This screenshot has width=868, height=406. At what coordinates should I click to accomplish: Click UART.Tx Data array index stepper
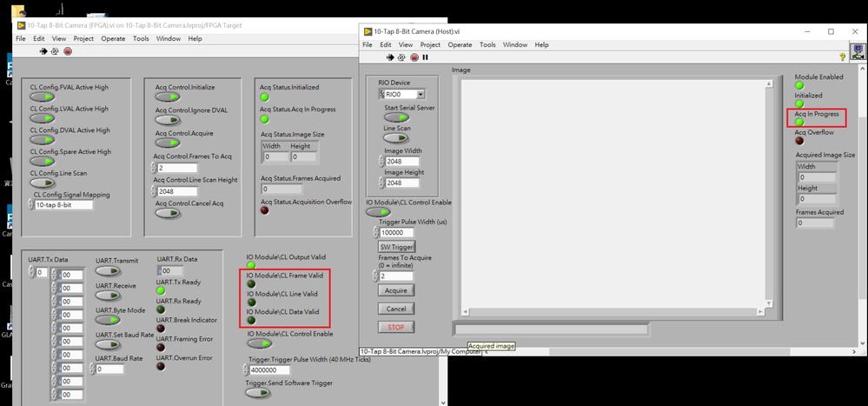(31, 272)
